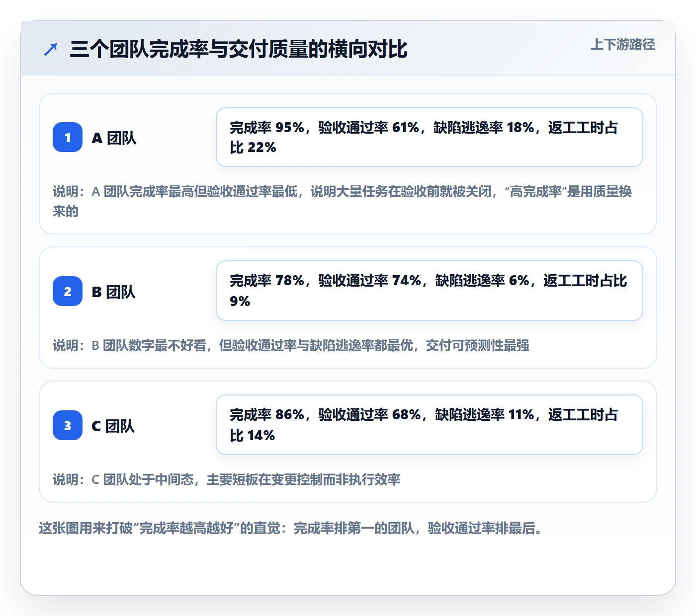Click the A 团队 label
Image resolution: width=696 pixels, height=616 pixels.
pyautogui.click(x=114, y=138)
